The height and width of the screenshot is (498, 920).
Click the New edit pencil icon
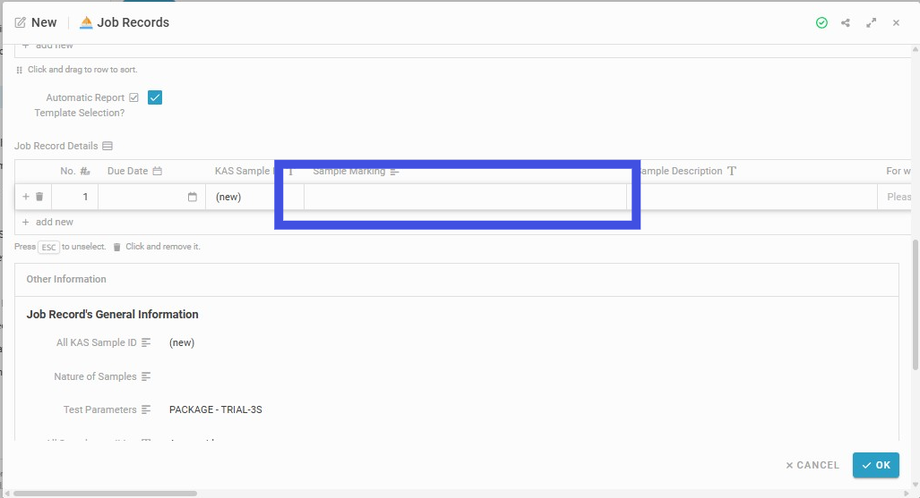click(x=20, y=23)
